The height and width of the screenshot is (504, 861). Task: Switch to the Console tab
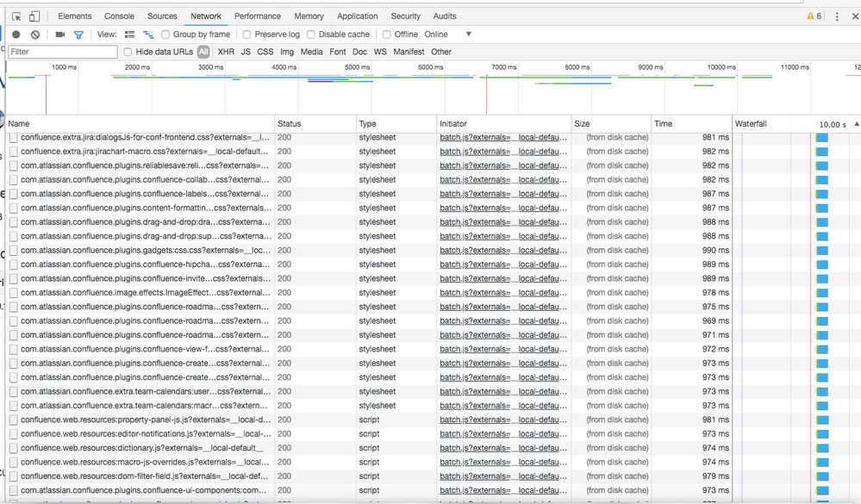119,16
